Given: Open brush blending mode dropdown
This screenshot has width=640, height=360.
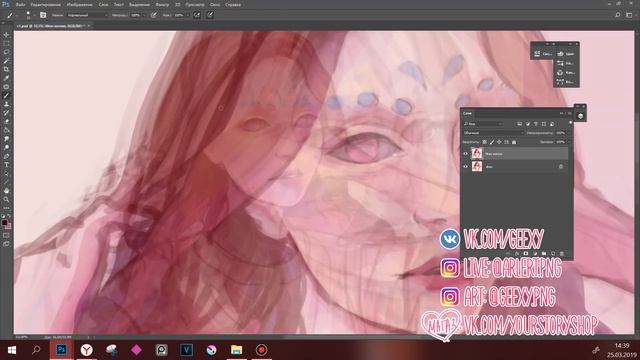Looking at the screenshot, I should pos(87,15).
